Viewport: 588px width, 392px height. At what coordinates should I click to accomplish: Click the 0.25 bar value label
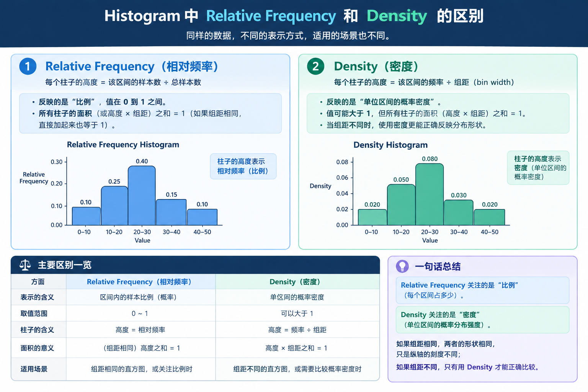click(x=114, y=181)
